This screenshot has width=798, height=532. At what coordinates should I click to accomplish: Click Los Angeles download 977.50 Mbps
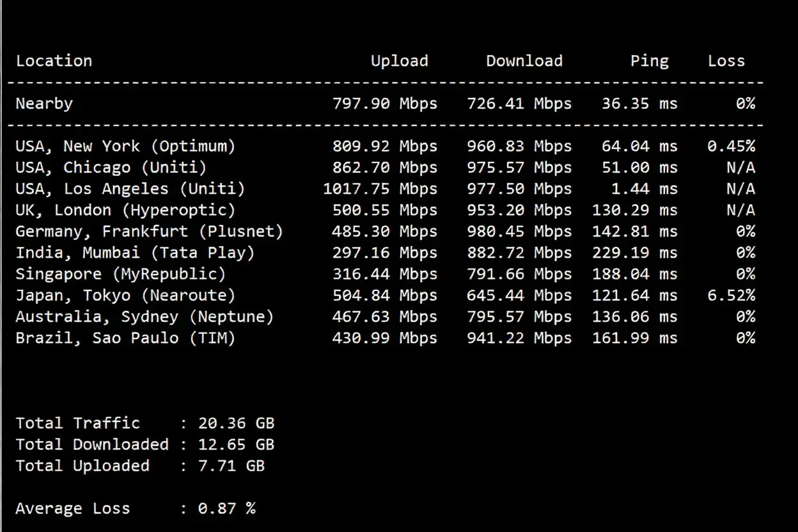[519, 189]
